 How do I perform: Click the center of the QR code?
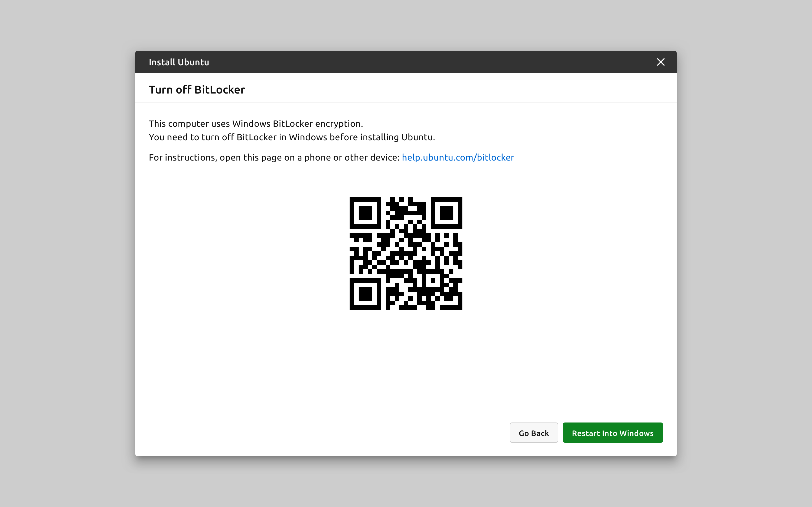pyautogui.click(x=406, y=253)
